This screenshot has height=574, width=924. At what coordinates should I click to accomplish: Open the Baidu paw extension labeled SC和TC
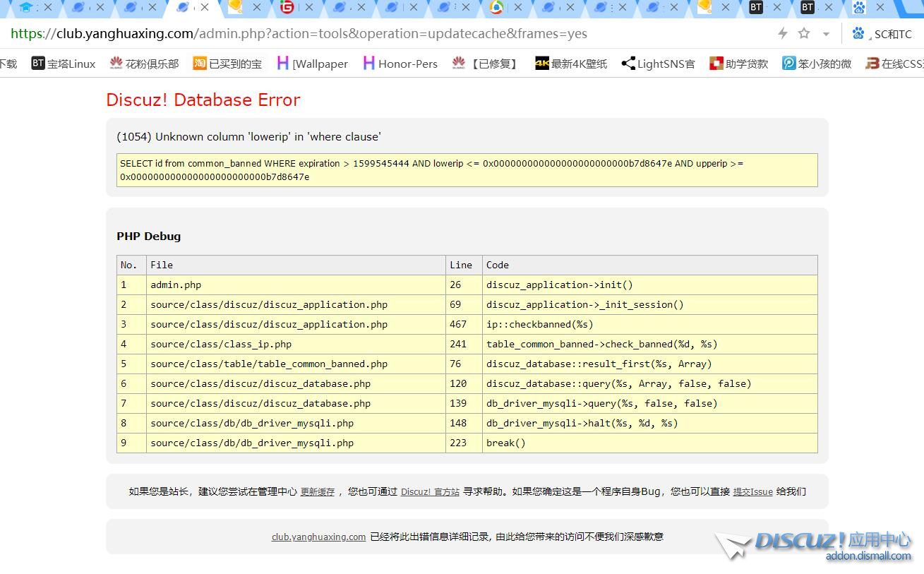tap(881, 33)
